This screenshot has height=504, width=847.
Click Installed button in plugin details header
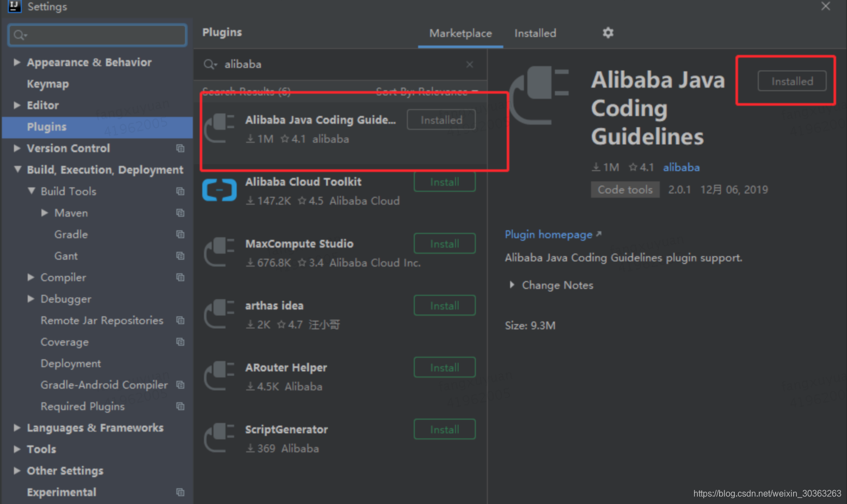tap(792, 81)
